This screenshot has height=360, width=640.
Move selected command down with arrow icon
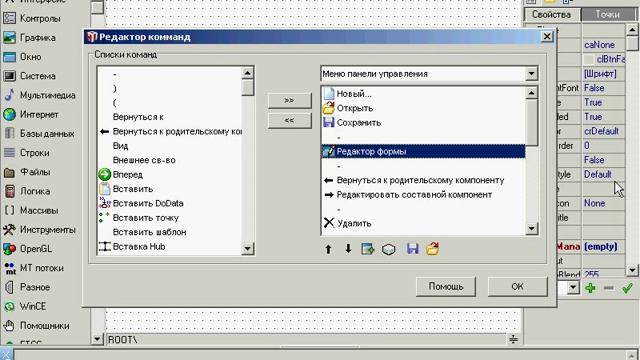click(348, 249)
